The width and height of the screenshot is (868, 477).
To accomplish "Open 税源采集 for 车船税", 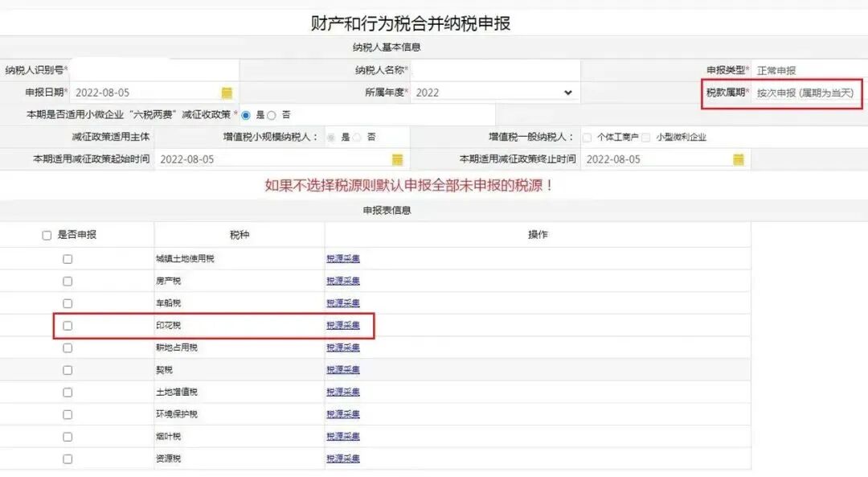I will click(343, 303).
